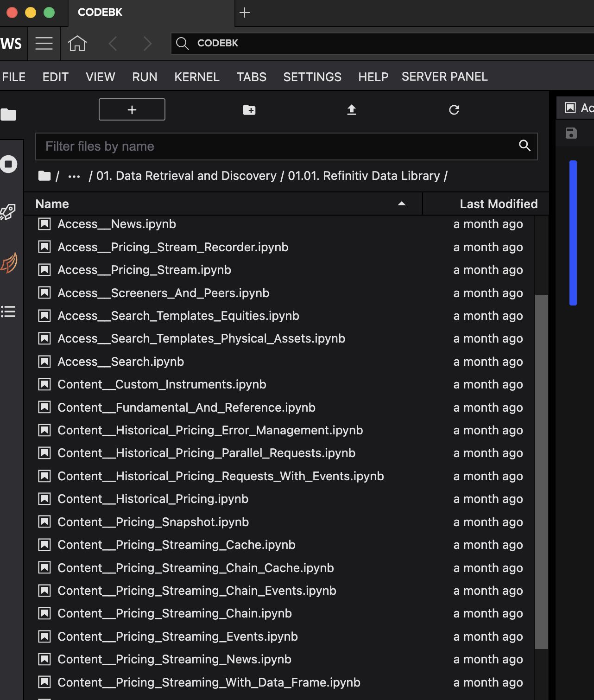Open the table of contents sidebar icon

coord(8,312)
